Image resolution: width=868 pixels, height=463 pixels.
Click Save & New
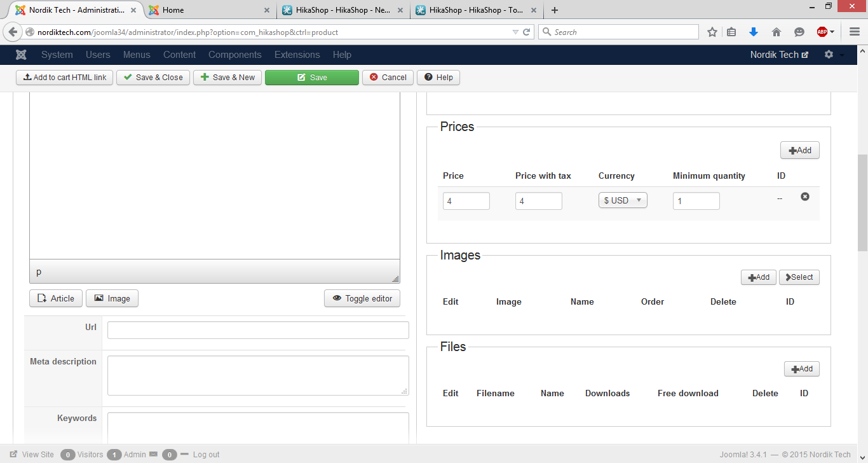coord(227,78)
